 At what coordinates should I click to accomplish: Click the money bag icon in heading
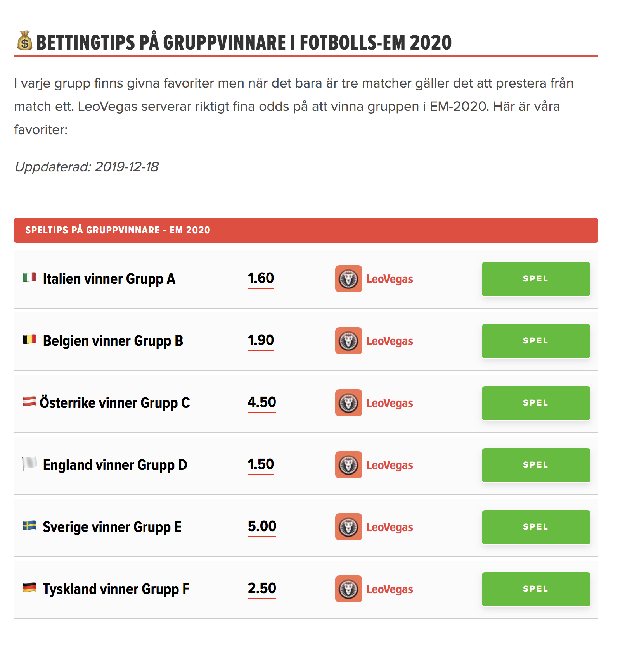(x=25, y=41)
